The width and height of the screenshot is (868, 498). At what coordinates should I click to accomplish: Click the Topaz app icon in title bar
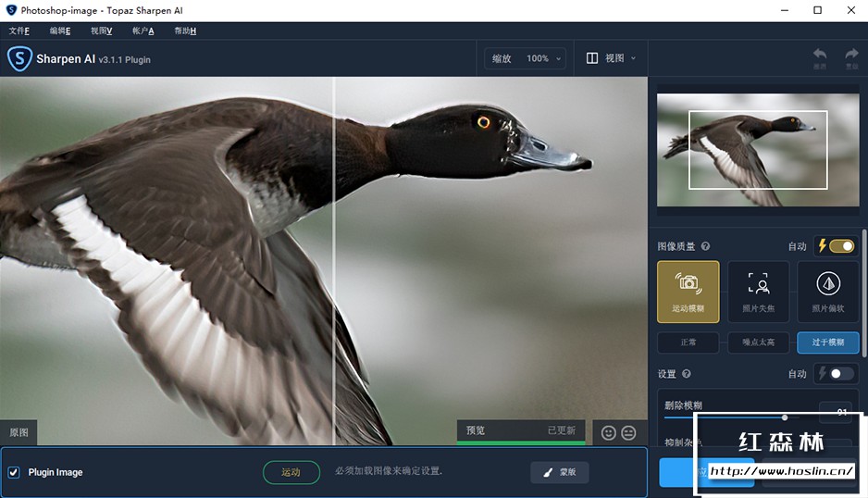[x=10, y=10]
